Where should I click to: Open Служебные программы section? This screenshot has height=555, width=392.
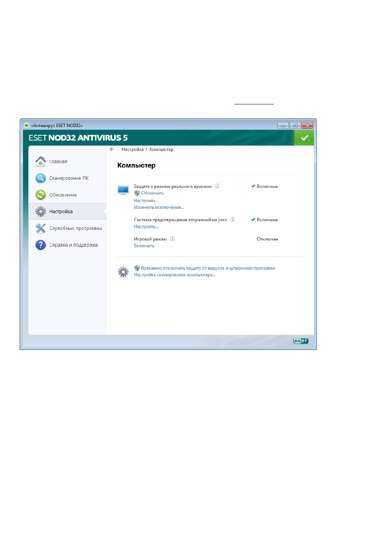[76, 228]
